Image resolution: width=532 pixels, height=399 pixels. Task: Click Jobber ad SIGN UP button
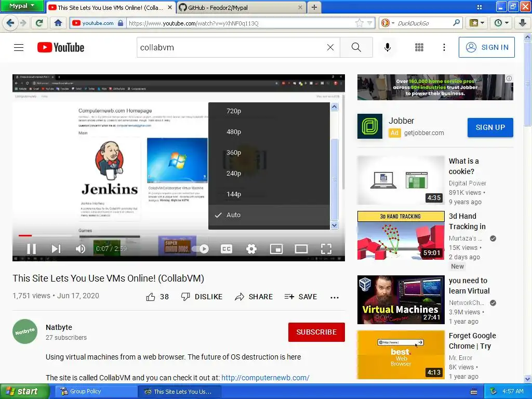click(x=490, y=128)
